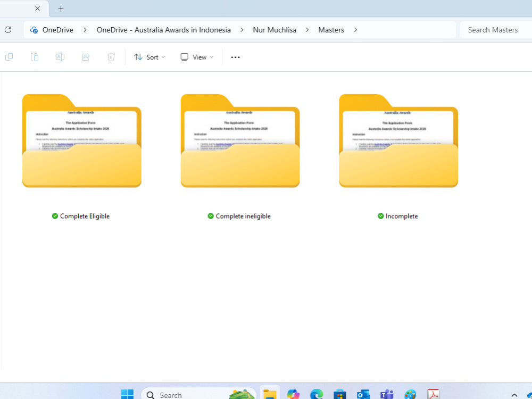The height and width of the screenshot is (399, 532).
Task: Close the current File Explorer tab
Action: pos(38,9)
